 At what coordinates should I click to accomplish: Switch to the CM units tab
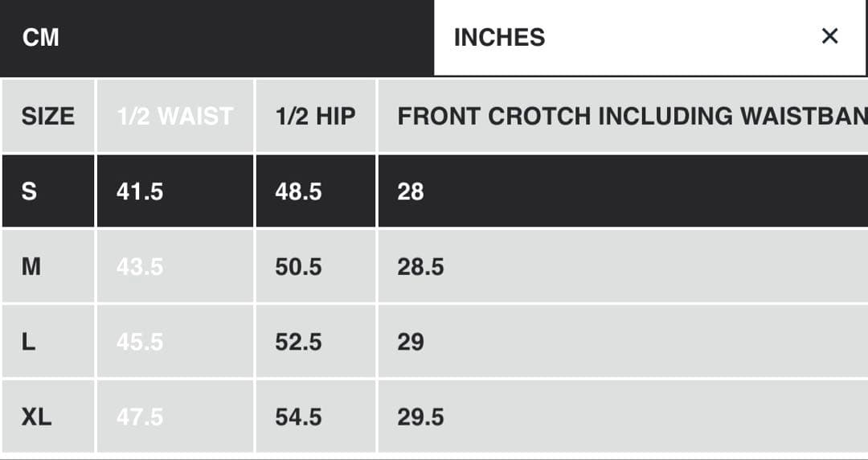41,37
